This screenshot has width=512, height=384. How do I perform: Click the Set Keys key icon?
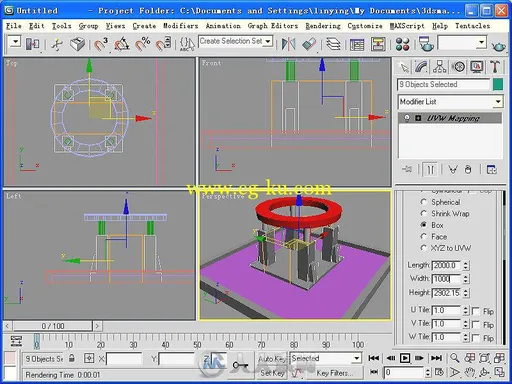pos(240,365)
